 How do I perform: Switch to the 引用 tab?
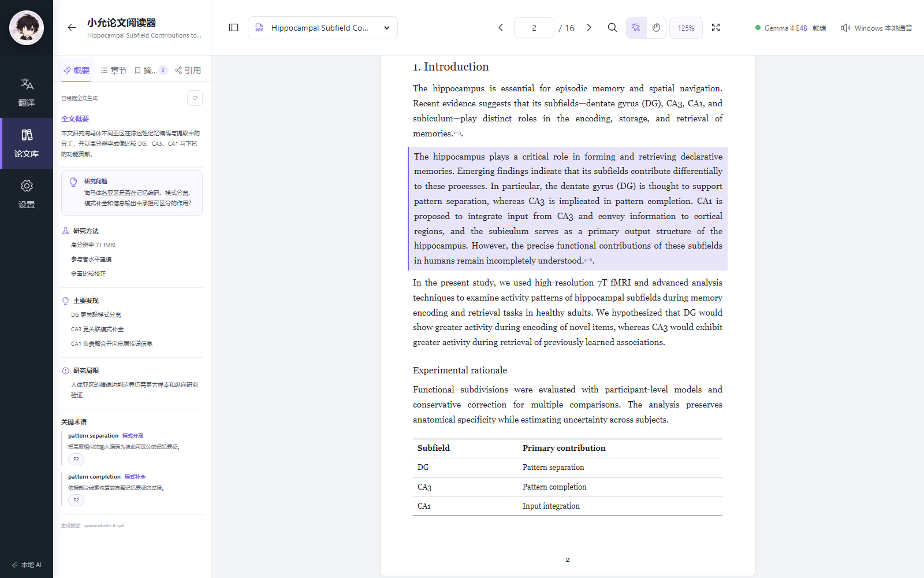tap(188, 71)
